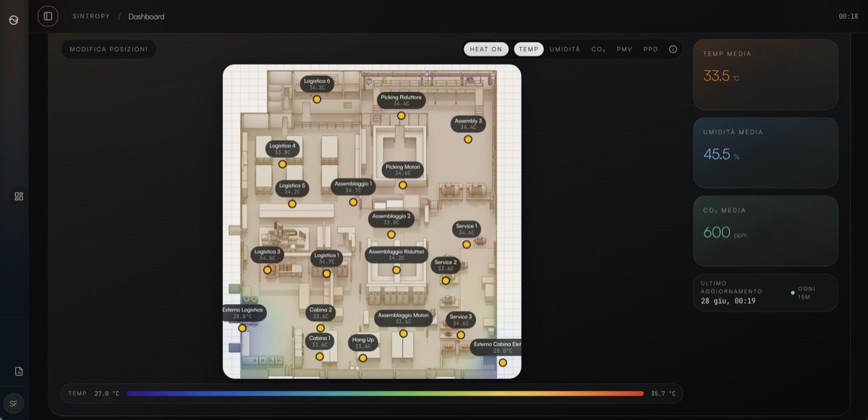This screenshot has width=868, height=420.
Task: Select the Assemblaggio 1 sensor marker
Action: [353, 202]
